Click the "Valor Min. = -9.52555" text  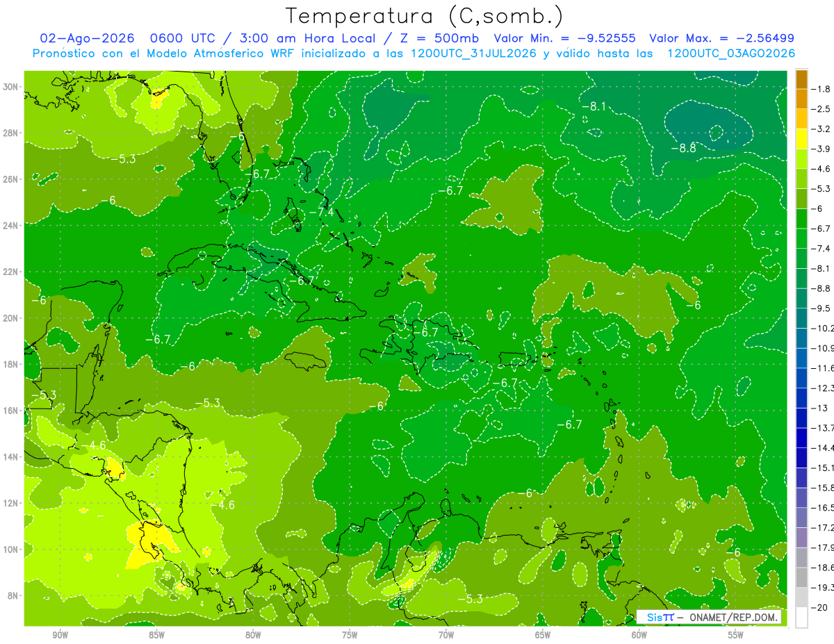(564, 38)
